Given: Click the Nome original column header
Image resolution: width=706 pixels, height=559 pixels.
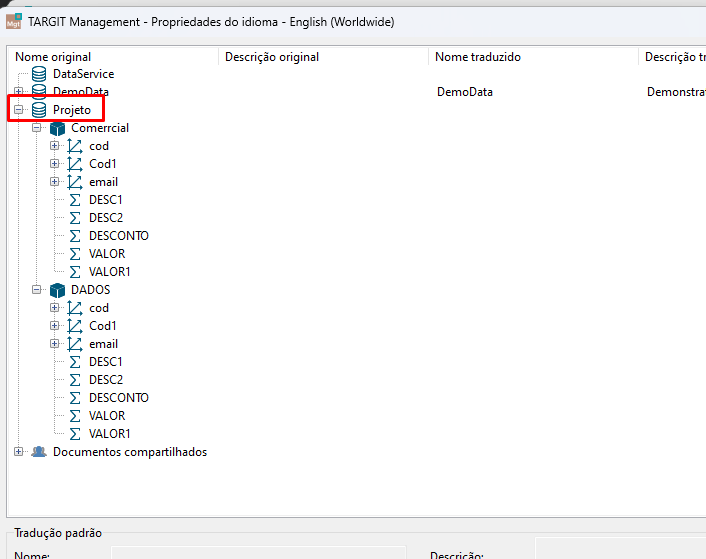Looking at the screenshot, I should point(113,57).
